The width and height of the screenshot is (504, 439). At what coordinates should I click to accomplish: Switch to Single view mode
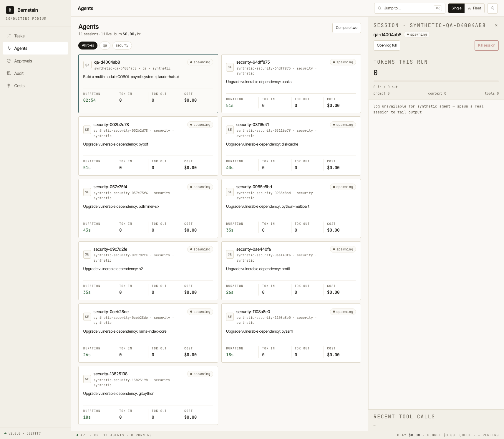click(x=456, y=8)
